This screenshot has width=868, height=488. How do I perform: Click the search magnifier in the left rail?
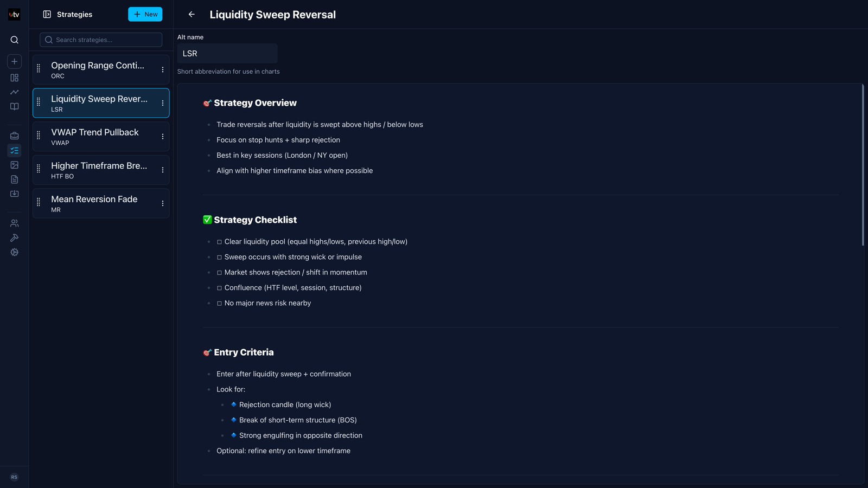pyautogui.click(x=15, y=40)
